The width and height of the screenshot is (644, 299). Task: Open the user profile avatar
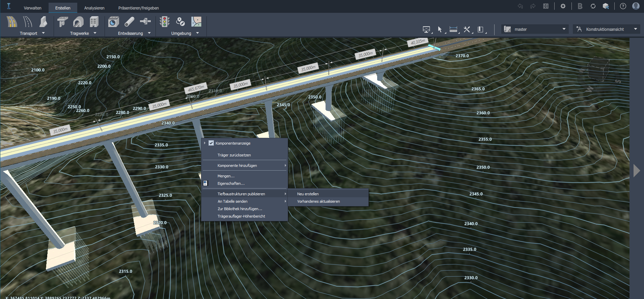[636, 6]
